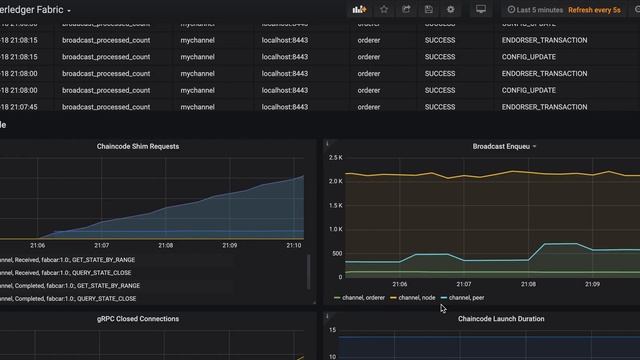640x360 pixels.
Task: Click the 15 axis label in Chaincode Launch Duration
Action: click(x=332, y=330)
